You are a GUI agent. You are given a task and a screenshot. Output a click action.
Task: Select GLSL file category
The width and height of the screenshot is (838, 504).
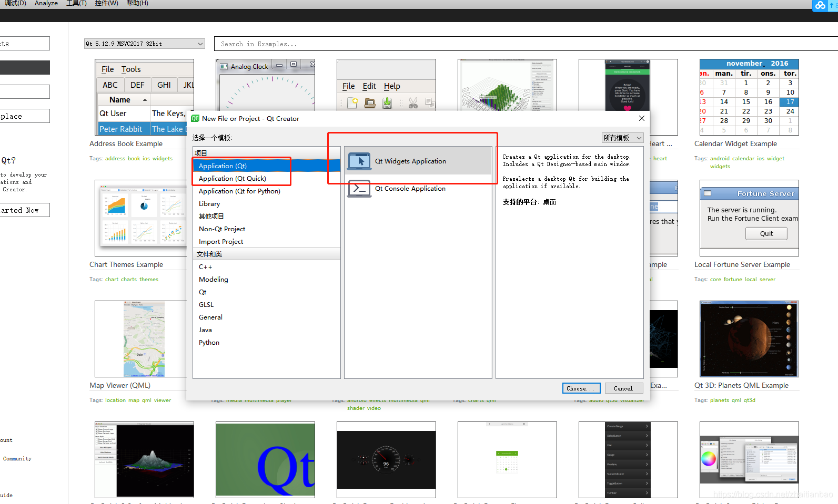coord(267,304)
